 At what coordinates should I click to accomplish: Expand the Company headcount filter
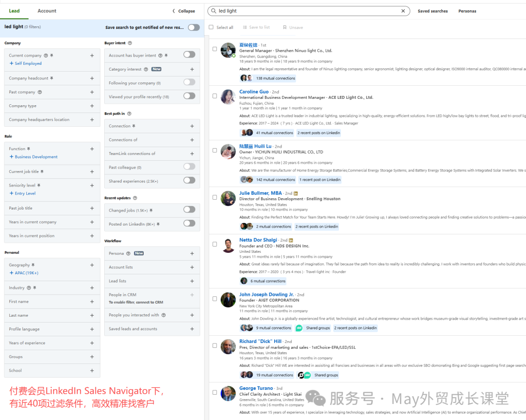click(x=92, y=78)
